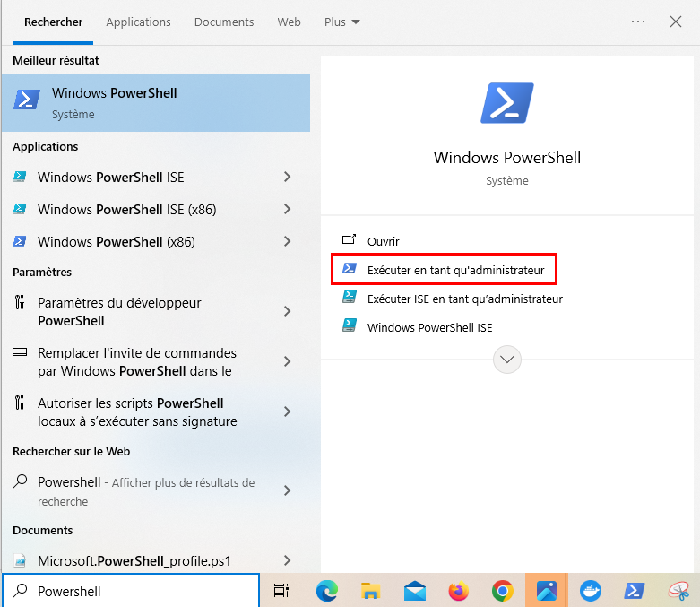Click the Powershell search input box
Viewport: 700px width, 607px height.
[131, 591]
